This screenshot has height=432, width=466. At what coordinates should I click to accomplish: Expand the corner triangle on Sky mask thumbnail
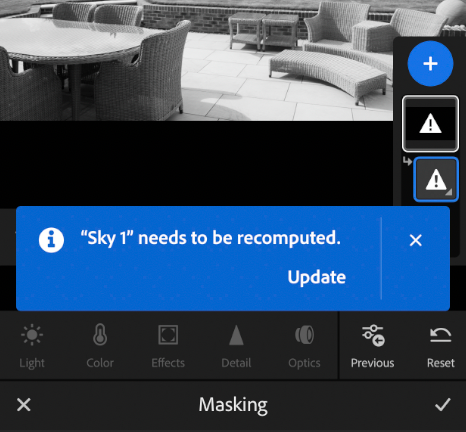449,192
